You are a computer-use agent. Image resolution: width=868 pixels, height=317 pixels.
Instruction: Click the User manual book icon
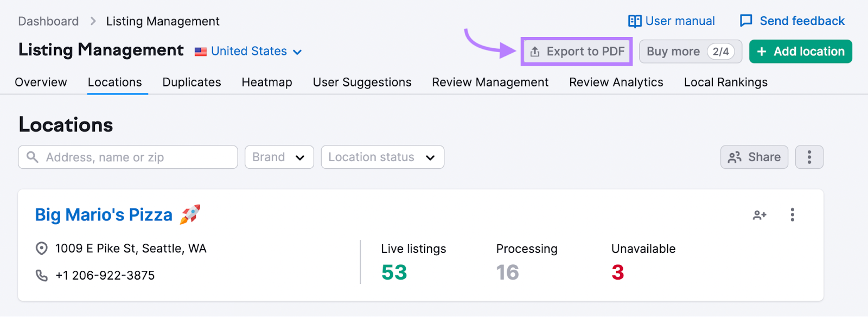click(x=634, y=21)
